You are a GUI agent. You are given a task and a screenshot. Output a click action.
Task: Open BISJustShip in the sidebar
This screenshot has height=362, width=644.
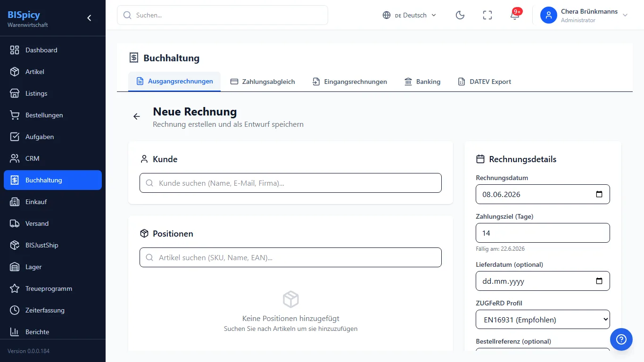pyautogui.click(x=53, y=245)
